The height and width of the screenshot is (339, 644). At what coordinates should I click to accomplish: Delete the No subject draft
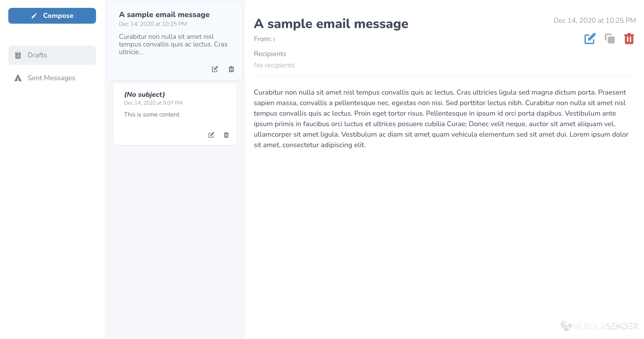226,135
